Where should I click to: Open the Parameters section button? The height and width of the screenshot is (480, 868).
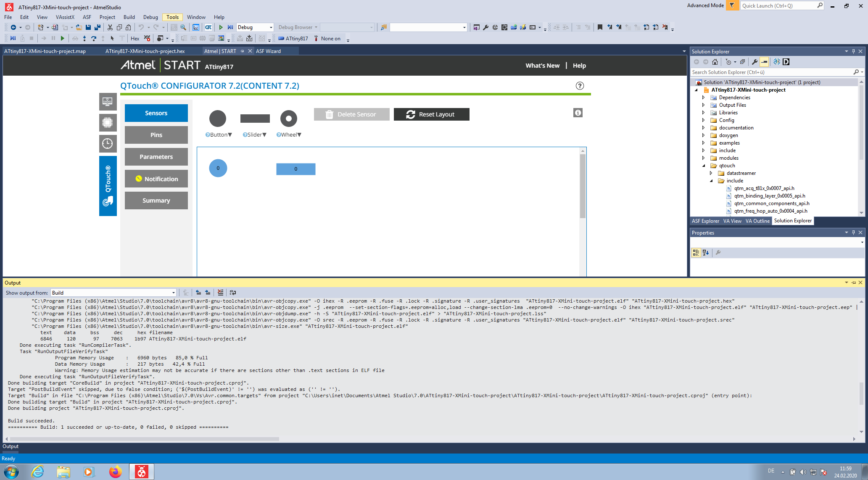(156, 157)
